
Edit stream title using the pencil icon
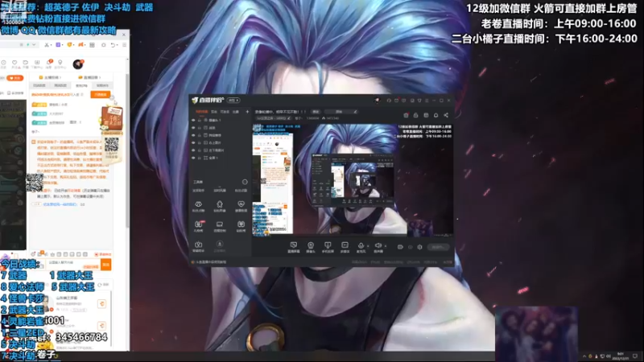pos(355,112)
